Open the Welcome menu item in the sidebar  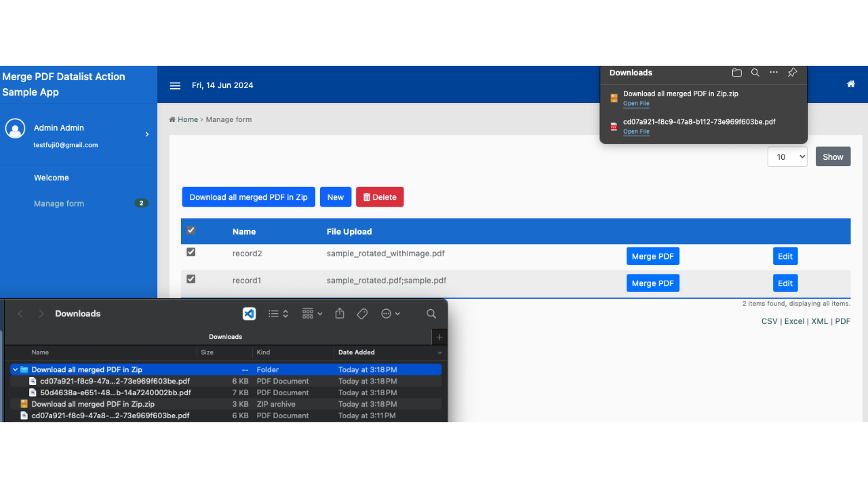click(x=52, y=178)
